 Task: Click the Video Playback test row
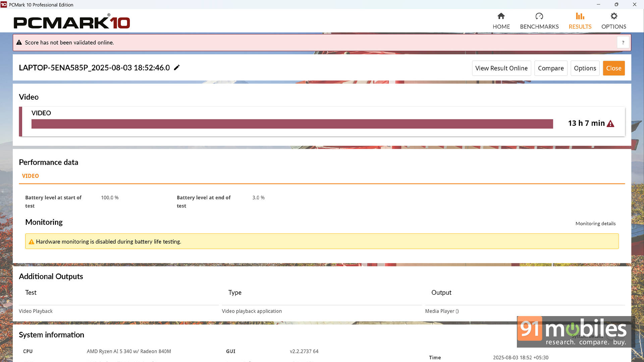(x=36, y=311)
